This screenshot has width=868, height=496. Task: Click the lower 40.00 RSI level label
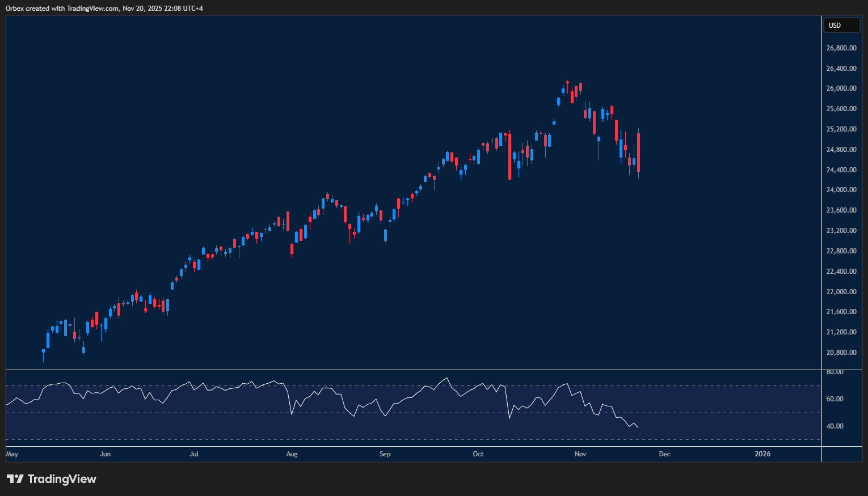(x=834, y=425)
